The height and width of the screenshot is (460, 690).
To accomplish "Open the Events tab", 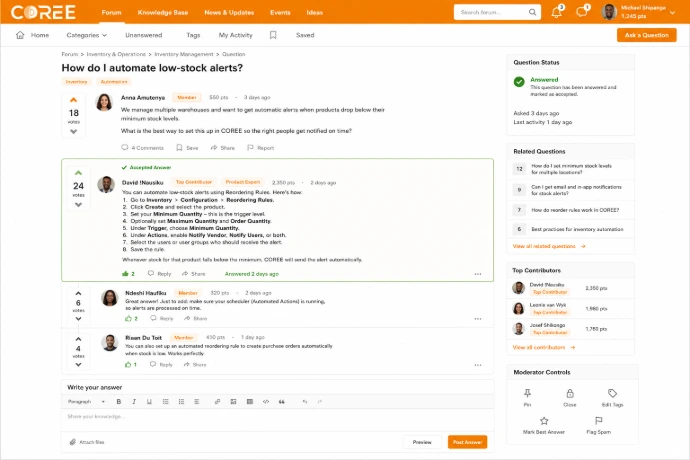I will click(280, 12).
